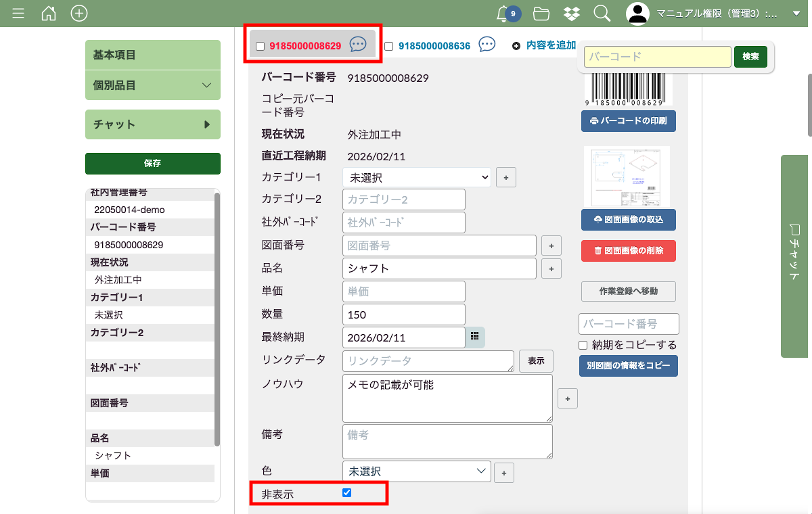Click the drawing image thumbnail
The height and width of the screenshot is (514, 812).
(x=627, y=177)
